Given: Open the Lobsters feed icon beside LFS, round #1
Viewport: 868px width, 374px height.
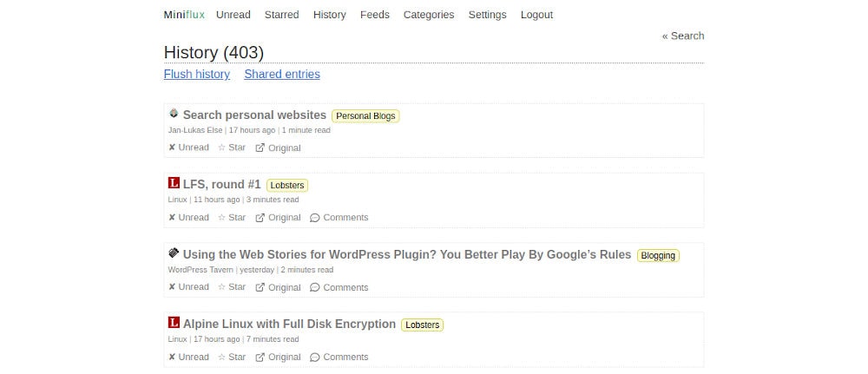Looking at the screenshot, I should coord(174,184).
